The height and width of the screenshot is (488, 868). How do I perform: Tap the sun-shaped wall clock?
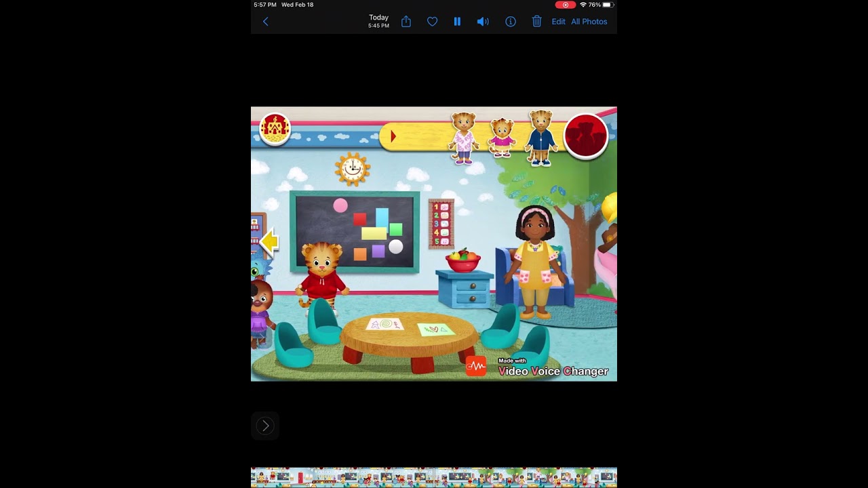coord(353,169)
